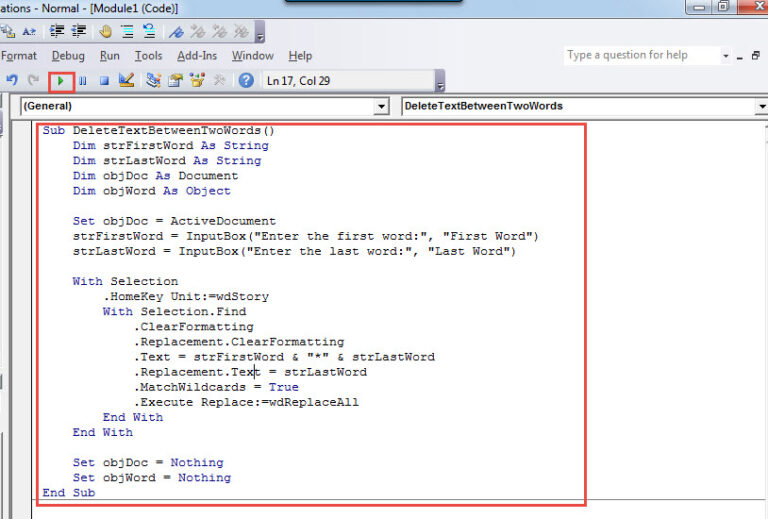This screenshot has width=768, height=519.
Task: Open Standard toolbar options arrow after Ln 17
Action: click(440, 81)
